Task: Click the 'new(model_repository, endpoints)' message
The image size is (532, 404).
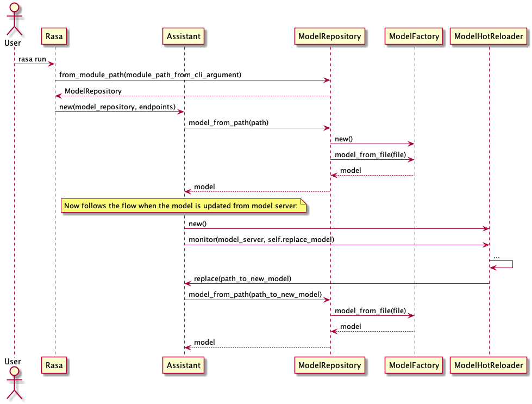Action: pos(117,107)
